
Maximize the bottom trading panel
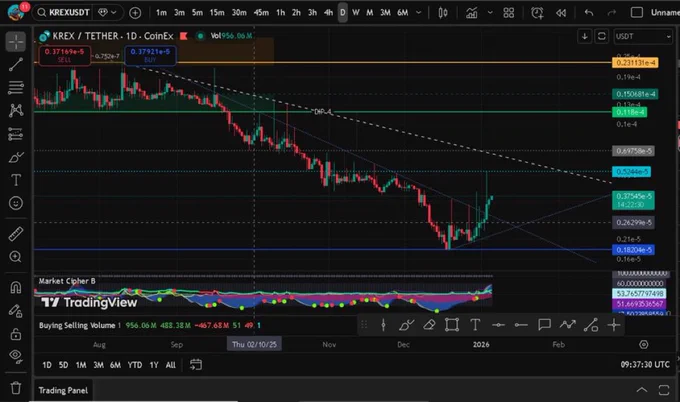pyautogui.click(x=664, y=390)
